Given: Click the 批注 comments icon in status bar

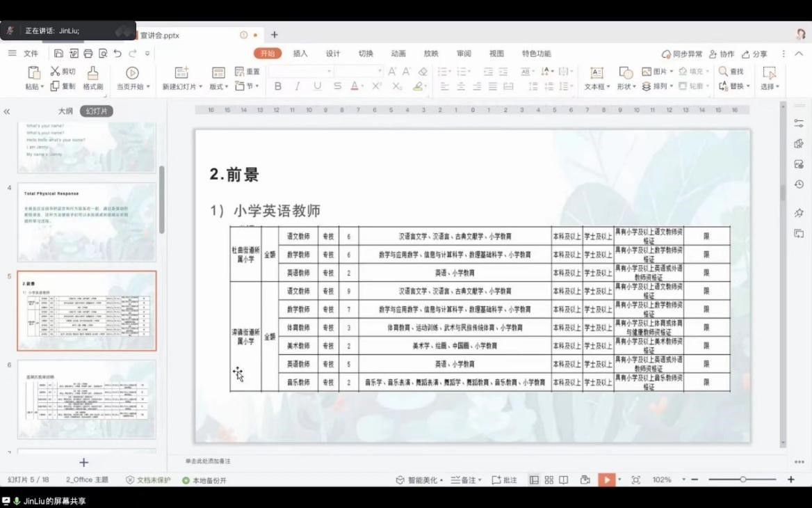Looking at the screenshot, I should click(496, 480).
